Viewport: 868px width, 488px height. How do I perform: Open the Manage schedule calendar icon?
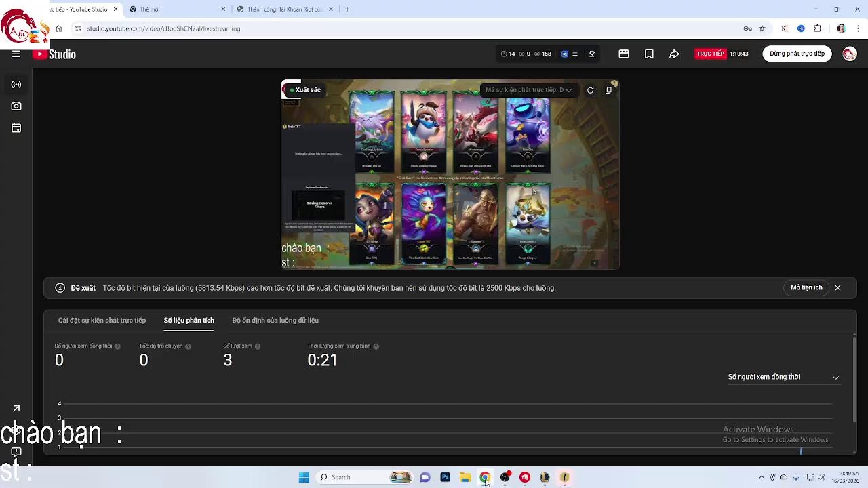(16, 128)
